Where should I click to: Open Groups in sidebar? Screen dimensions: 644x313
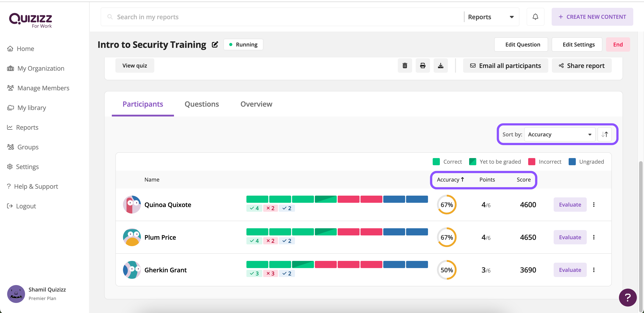click(x=23, y=147)
